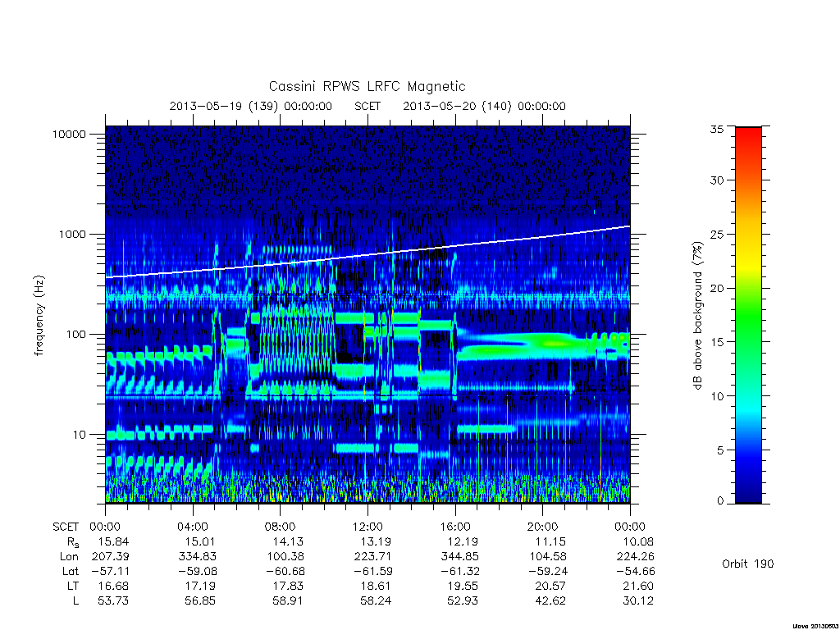Click the Lon value 334.83

[x=198, y=557]
